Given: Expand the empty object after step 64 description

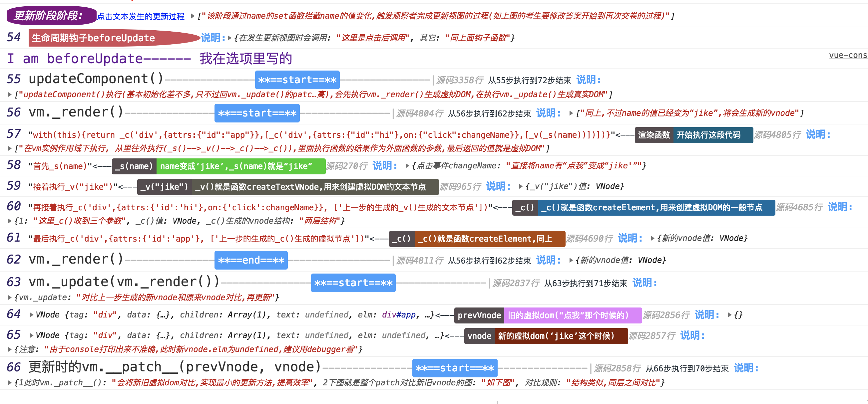Looking at the screenshot, I should pyautogui.click(x=729, y=315).
